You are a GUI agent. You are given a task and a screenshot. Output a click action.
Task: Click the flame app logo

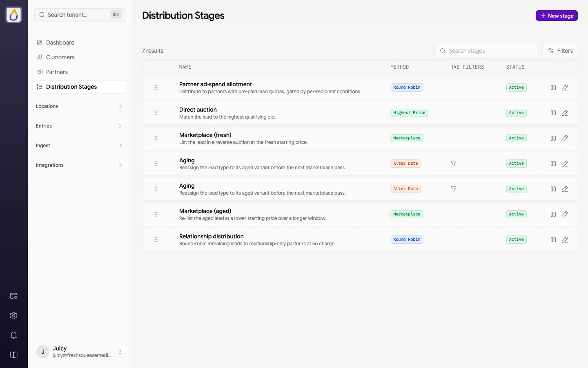(13, 15)
